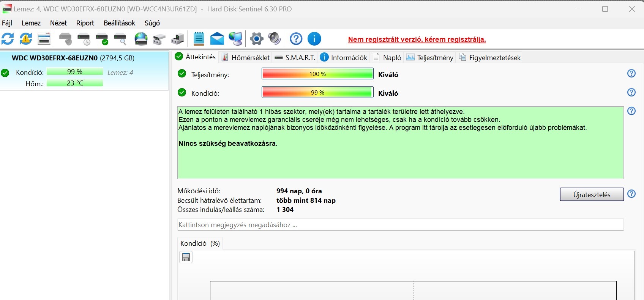Click the 'Összes indulás/leállás száma:' label
This screenshot has width=644, height=300.
[221, 210]
